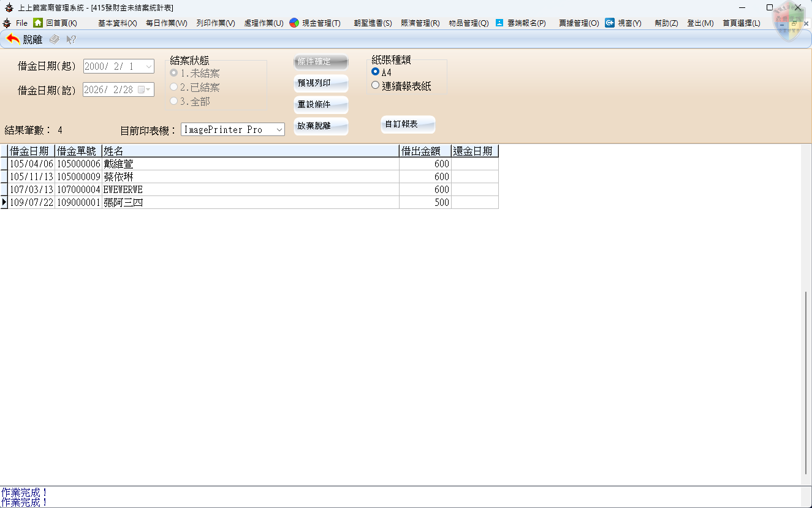Click the spider icon next to File
The width and height of the screenshot is (812, 508).
[x=6, y=23]
